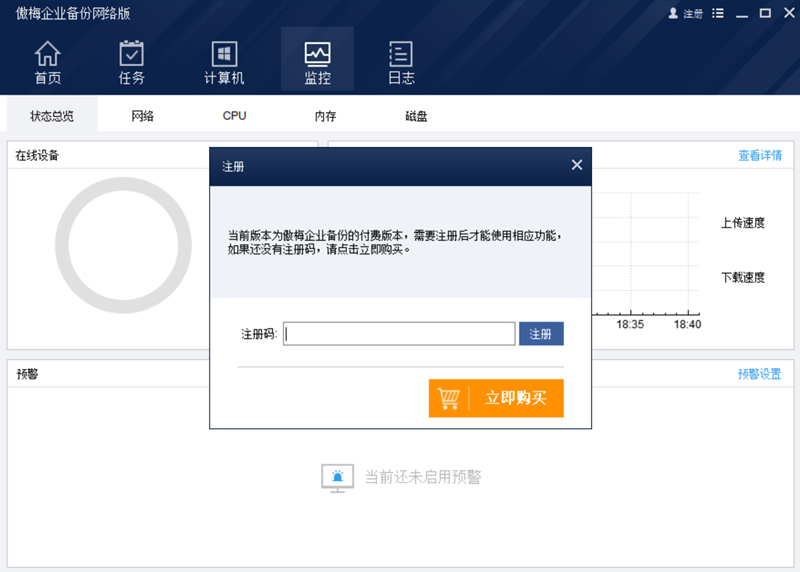Click the 注册 button beside the code field

(541, 334)
